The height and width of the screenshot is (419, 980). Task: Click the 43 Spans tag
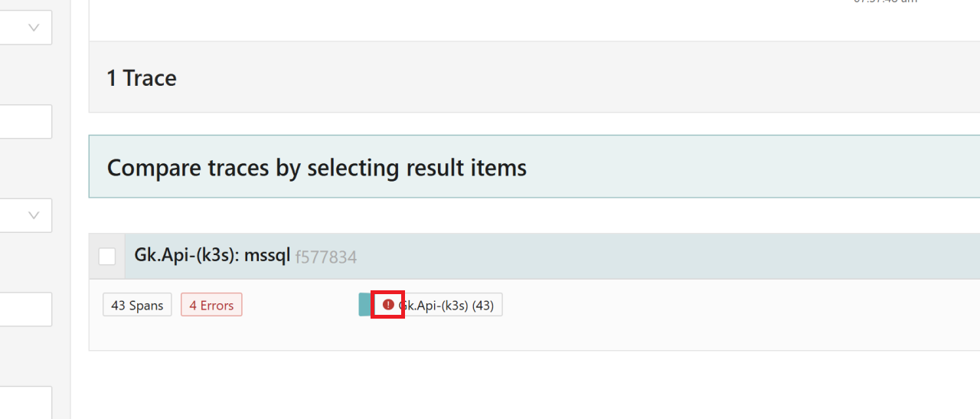pos(137,305)
